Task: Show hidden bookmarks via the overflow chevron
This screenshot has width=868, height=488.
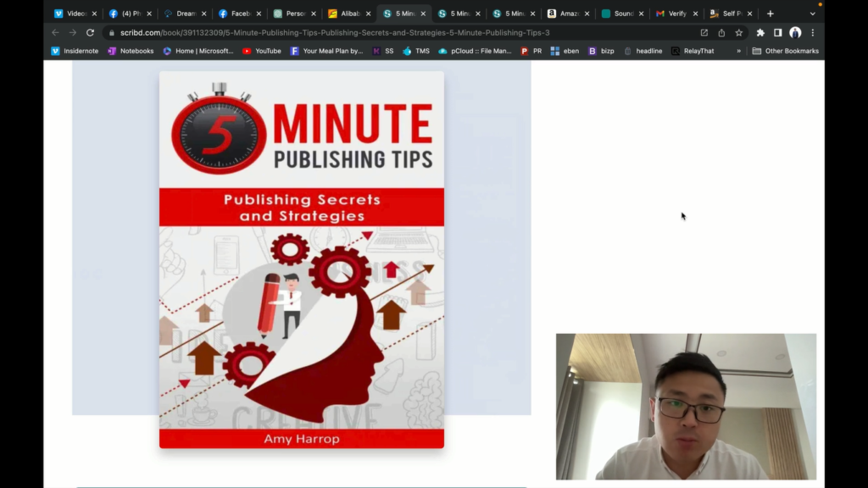Action: [x=738, y=51]
